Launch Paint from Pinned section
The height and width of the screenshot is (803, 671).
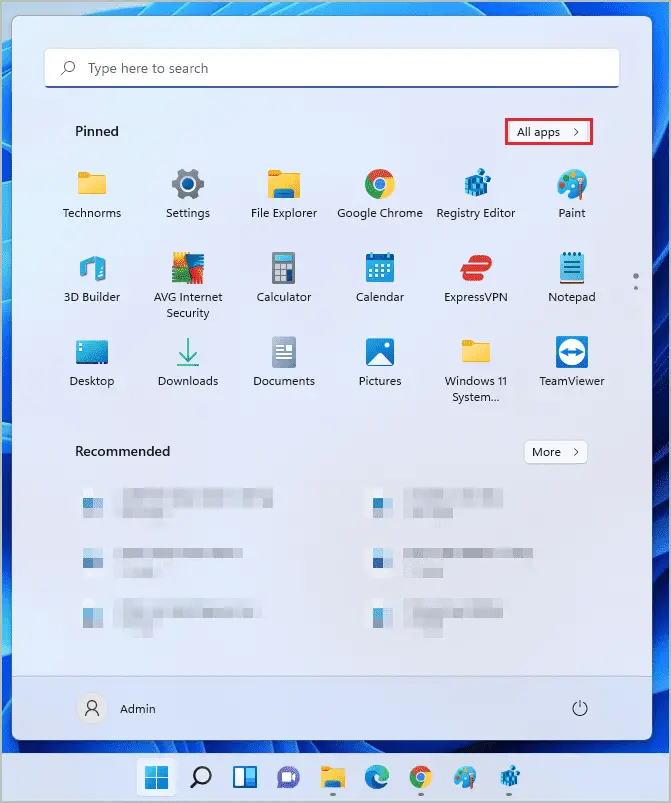coord(572,194)
